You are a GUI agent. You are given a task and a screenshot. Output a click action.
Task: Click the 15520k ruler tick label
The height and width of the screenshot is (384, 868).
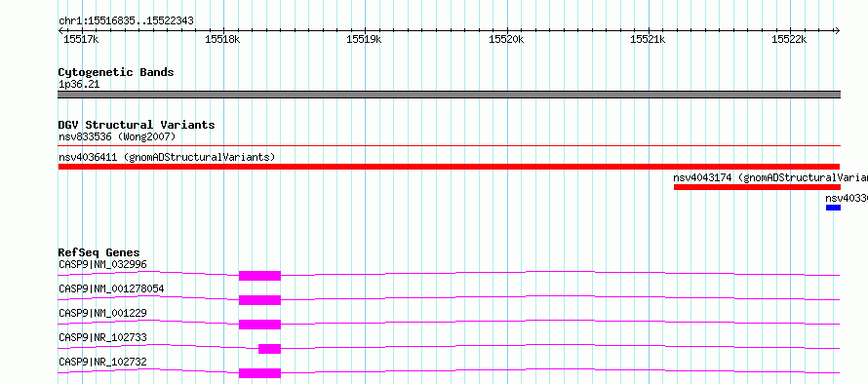(x=506, y=39)
